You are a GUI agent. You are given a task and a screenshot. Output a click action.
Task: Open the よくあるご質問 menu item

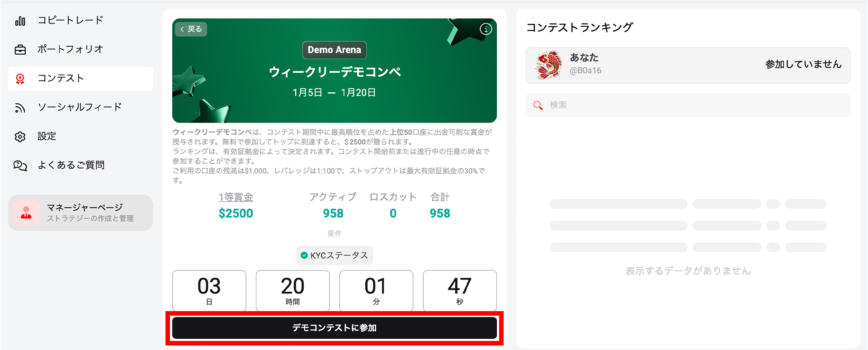71,165
